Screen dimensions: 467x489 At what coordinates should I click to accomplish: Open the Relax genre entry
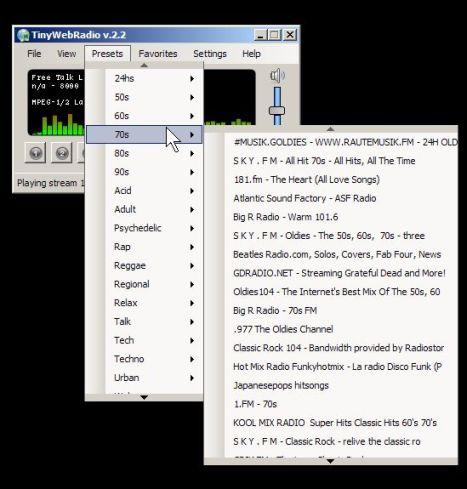point(144,303)
